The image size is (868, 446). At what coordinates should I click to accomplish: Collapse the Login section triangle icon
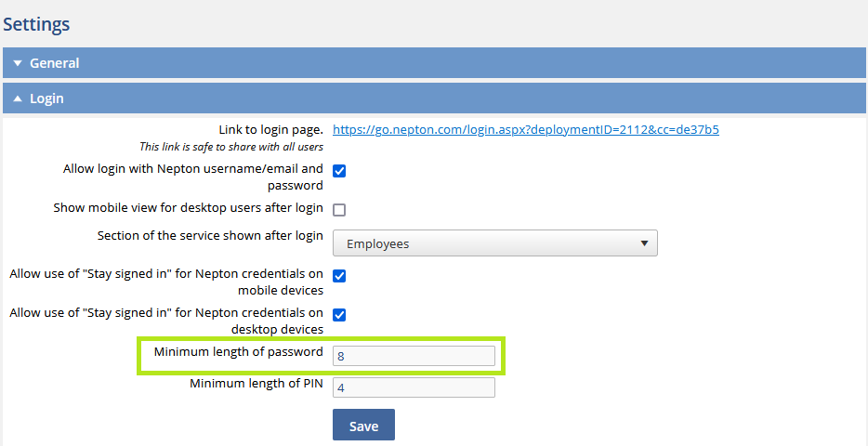click(x=18, y=98)
